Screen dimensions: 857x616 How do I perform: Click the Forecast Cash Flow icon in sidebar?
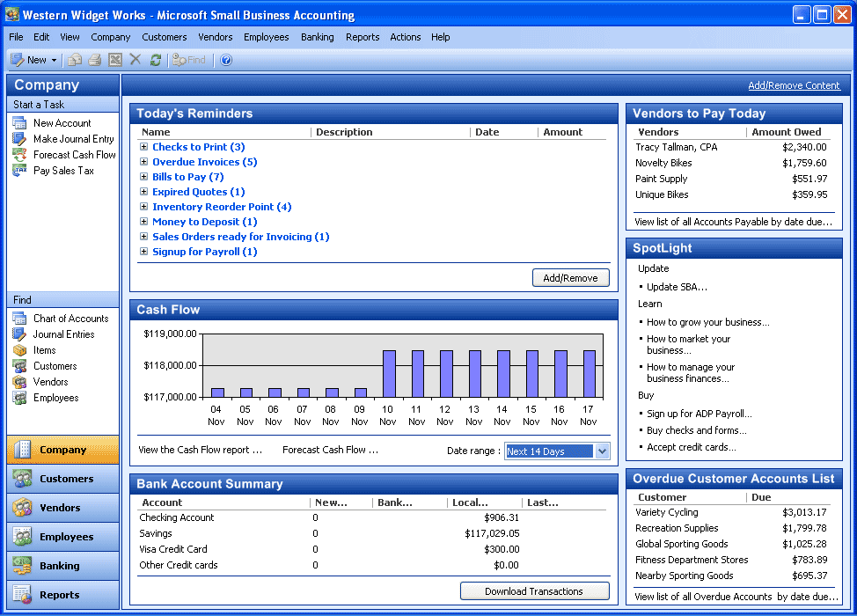[x=19, y=155]
